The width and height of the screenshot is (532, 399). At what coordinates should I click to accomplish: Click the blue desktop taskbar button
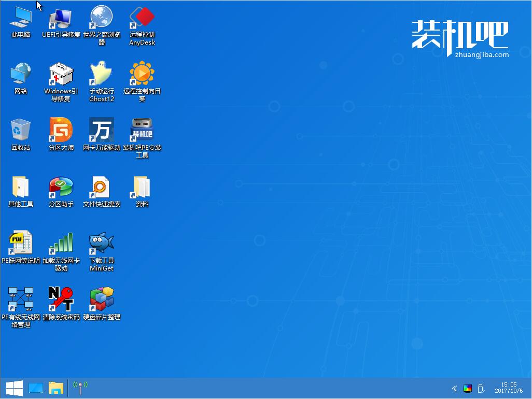click(x=36, y=388)
